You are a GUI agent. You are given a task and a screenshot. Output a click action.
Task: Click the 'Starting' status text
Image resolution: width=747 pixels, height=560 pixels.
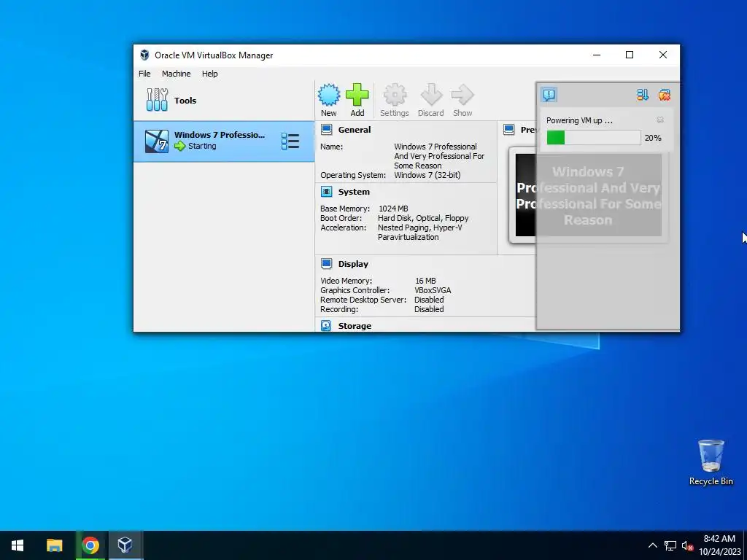click(202, 146)
